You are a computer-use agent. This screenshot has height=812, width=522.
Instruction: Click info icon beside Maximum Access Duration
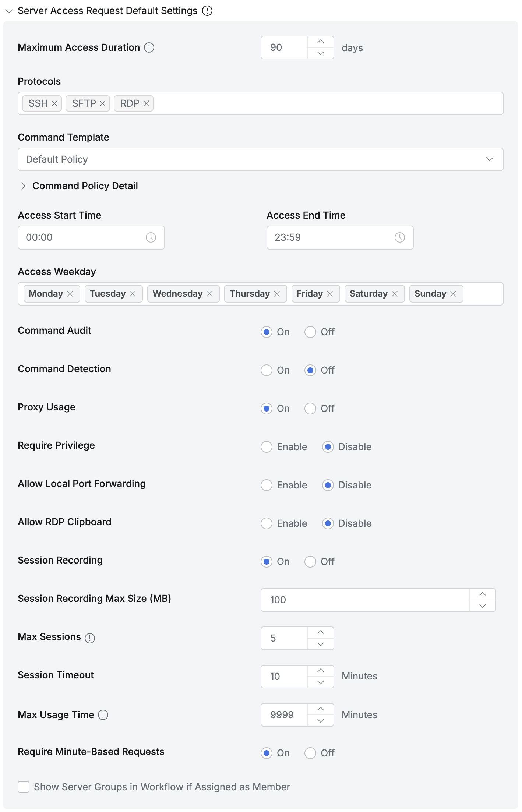[x=149, y=47]
